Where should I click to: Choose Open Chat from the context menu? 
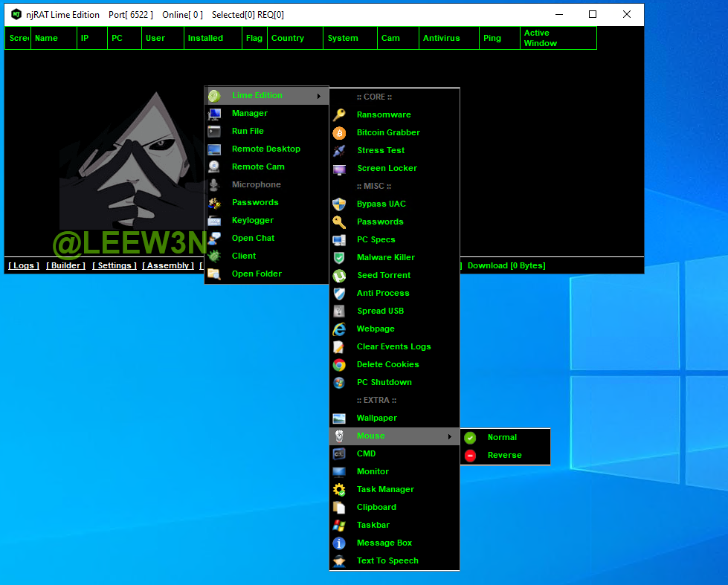point(253,238)
